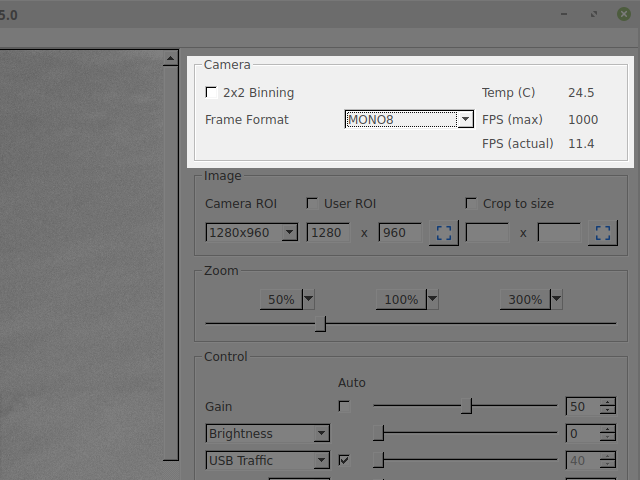This screenshot has width=640, height=480.
Task: Click the empty crop height field
Action: (559, 233)
